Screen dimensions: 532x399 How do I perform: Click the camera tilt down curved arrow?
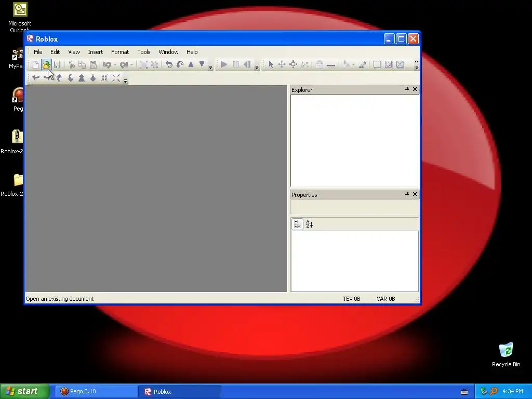pyautogui.click(x=70, y=78)
